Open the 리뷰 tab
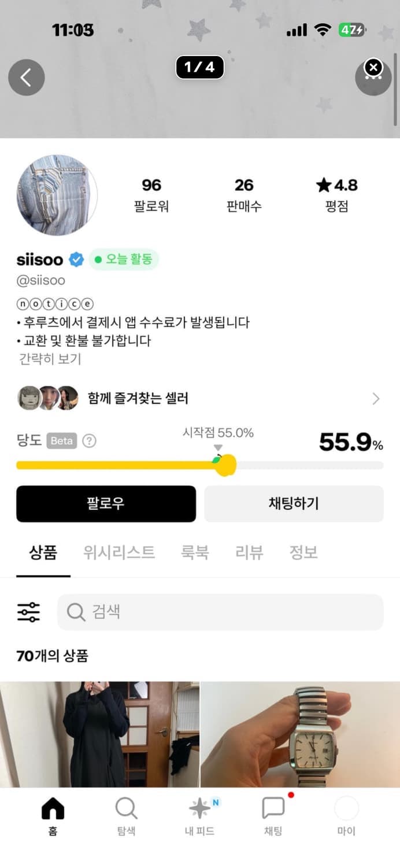Viewport: 400px width, 868px height. tap(249, 553)
